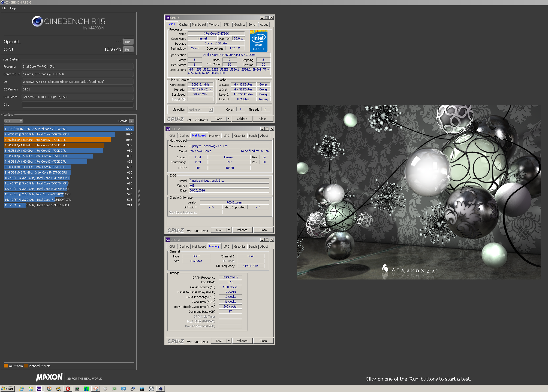Open Tools dropdown arrow in Memory CPU-Z window
Viewport: 548px width, 392px height.
coord(229,341)
